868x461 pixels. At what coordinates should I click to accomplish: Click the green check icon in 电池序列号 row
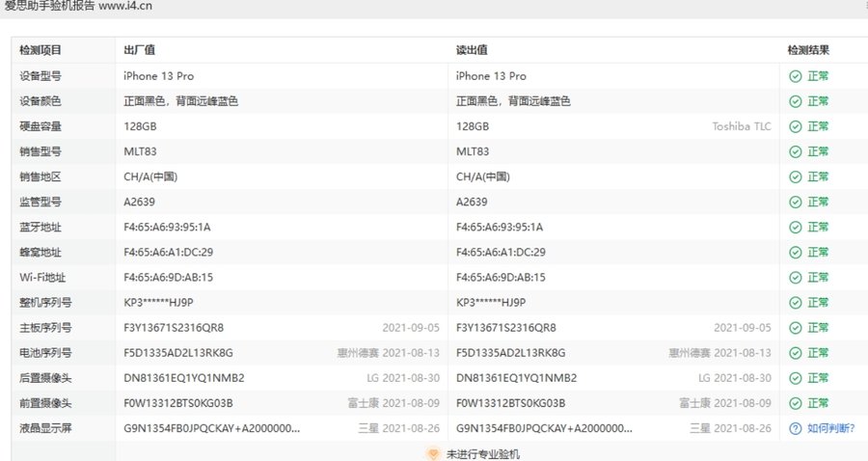coord(795,353)
